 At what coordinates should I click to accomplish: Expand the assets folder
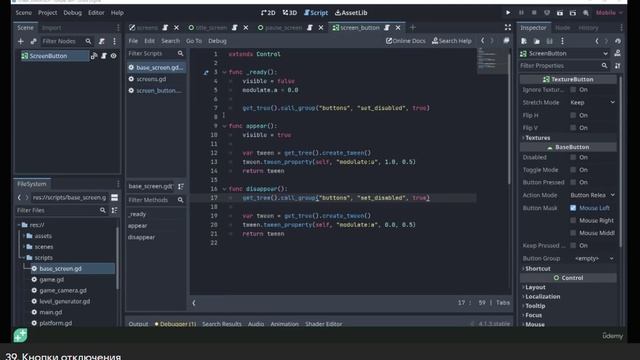pyautogui.click(x=24, y=236)
